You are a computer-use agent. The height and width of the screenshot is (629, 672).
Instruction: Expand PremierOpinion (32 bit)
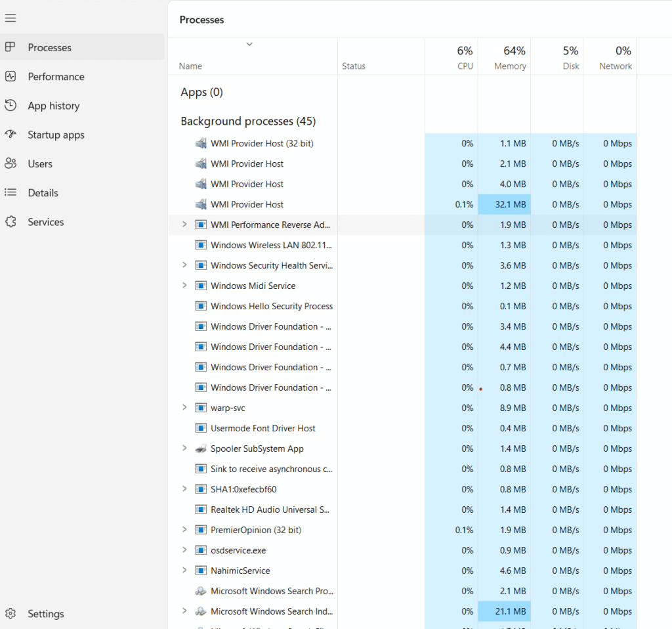pos(184,530)
